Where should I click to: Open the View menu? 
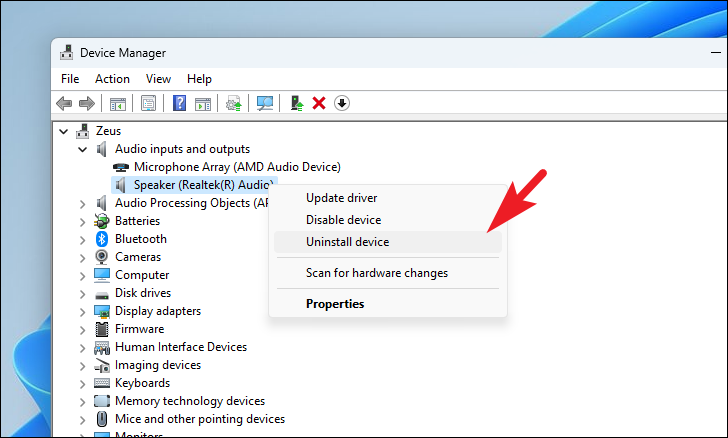tap(158, 79)
